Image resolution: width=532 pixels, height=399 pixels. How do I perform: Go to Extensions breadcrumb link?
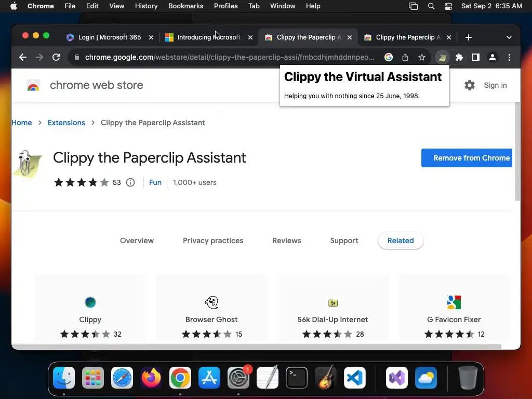[66, 123]
